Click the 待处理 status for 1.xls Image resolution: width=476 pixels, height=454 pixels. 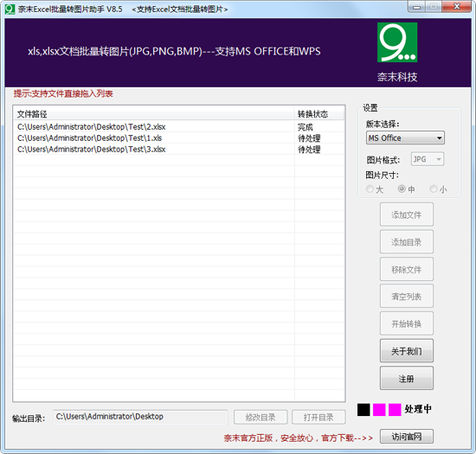click(309, 138)
